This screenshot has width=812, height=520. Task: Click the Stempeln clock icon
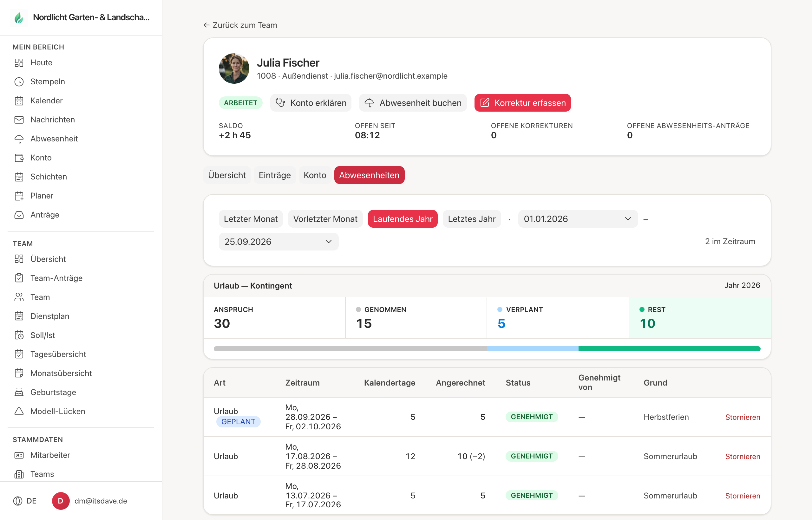point(19,82)
